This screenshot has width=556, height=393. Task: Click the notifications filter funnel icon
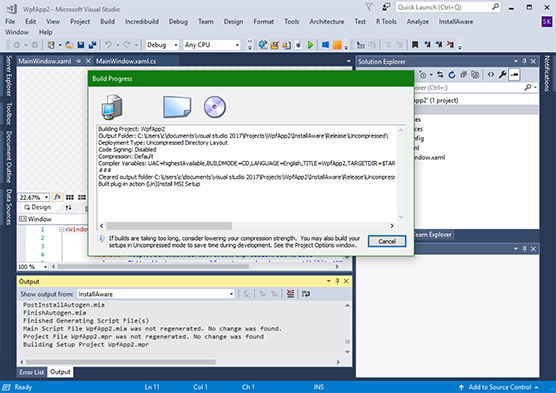(369, 7)
